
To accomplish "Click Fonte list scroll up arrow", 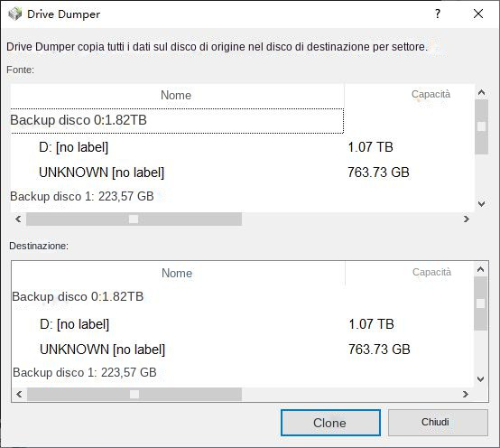I will point(482,93).
